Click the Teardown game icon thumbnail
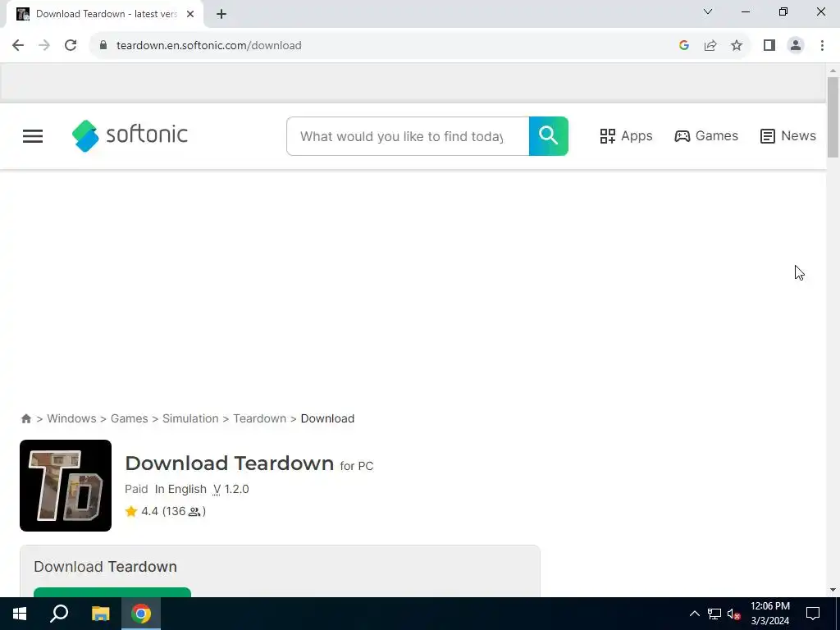840x630 pixels. (66, 486)
